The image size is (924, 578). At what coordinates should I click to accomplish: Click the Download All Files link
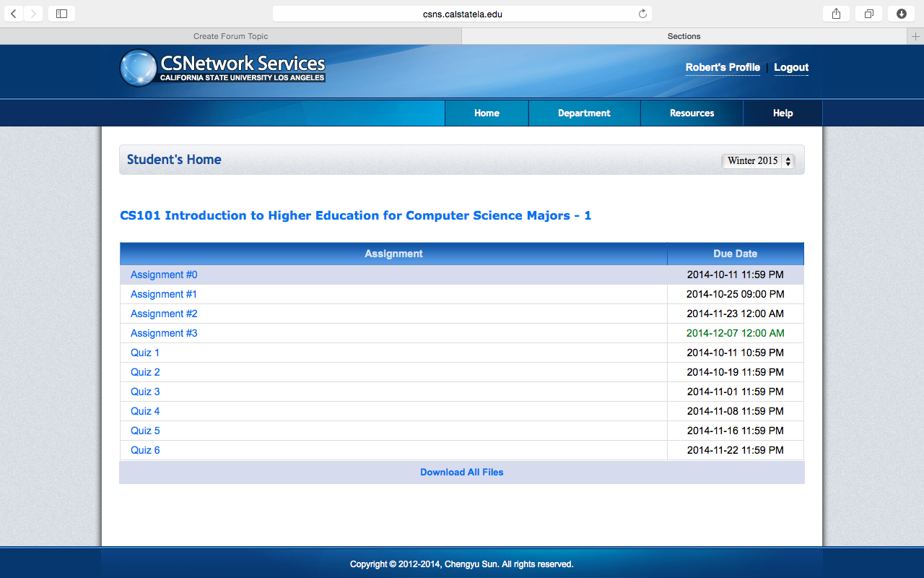tap(462, 473)
